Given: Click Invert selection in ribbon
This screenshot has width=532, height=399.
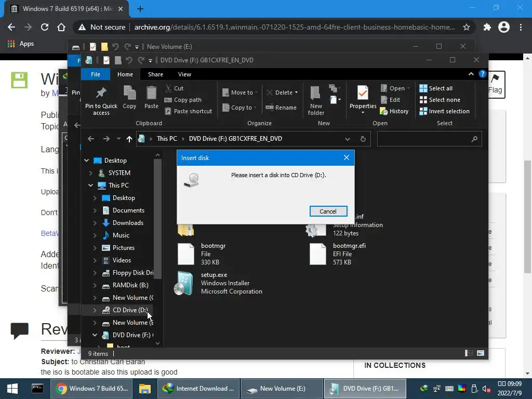Looking at the screenshot, I should click(x=445, y=111).
